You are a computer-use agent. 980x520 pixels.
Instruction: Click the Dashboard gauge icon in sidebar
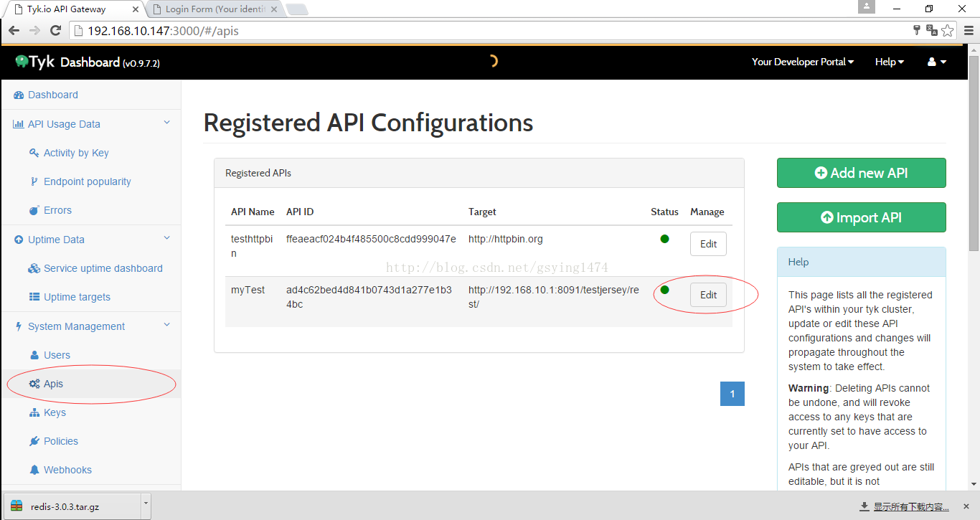(19, 95)
